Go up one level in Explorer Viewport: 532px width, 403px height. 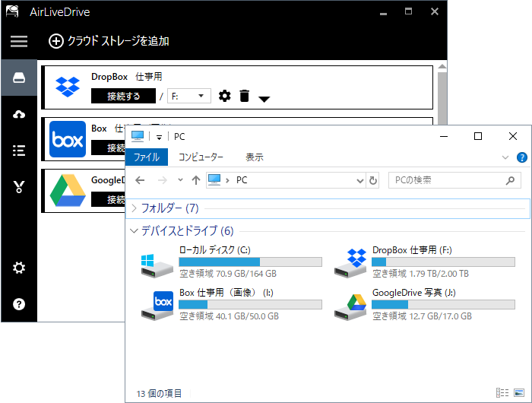pyautogui.click(x=196, y=180)
